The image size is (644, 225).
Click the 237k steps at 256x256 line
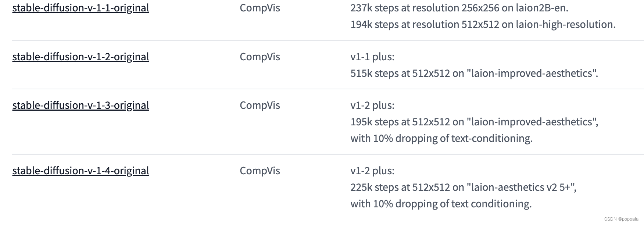[x=459, y=8]
